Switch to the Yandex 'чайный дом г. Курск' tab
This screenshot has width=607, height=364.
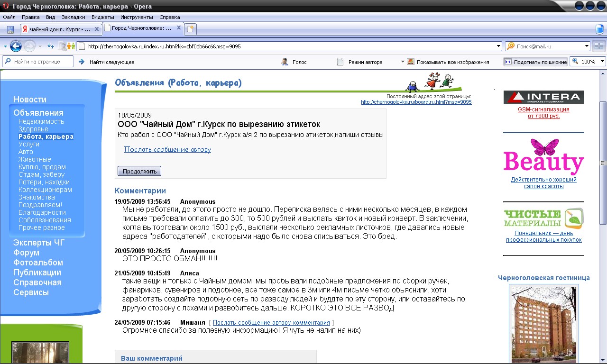[x=59, y=29]
